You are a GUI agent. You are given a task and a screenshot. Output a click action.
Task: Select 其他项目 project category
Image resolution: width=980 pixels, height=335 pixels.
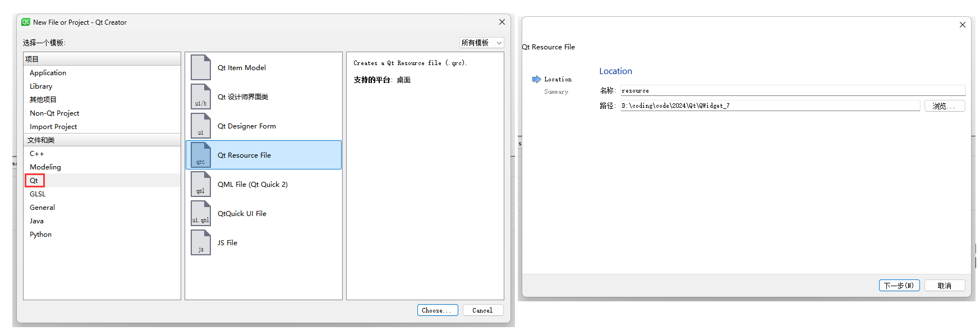coord(102,100)
